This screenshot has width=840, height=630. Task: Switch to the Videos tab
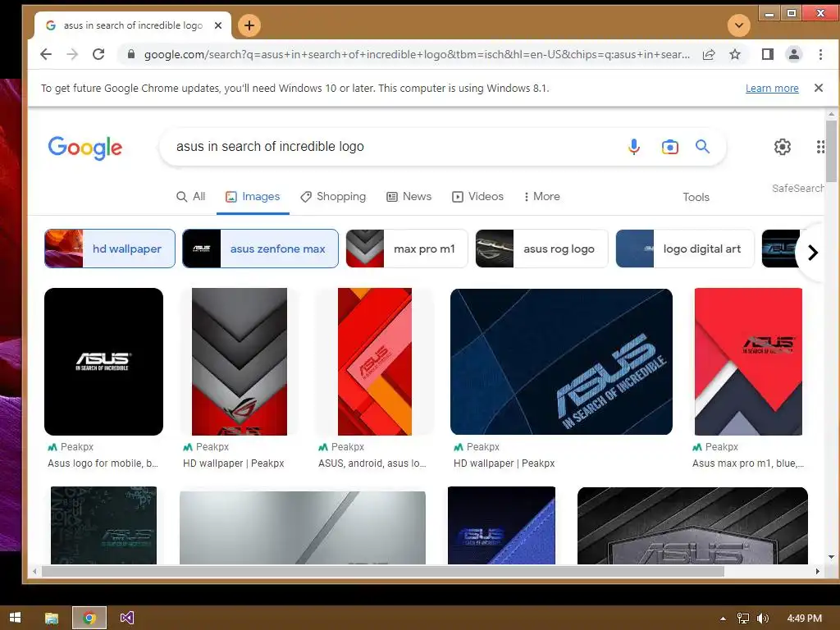point(478,197)
